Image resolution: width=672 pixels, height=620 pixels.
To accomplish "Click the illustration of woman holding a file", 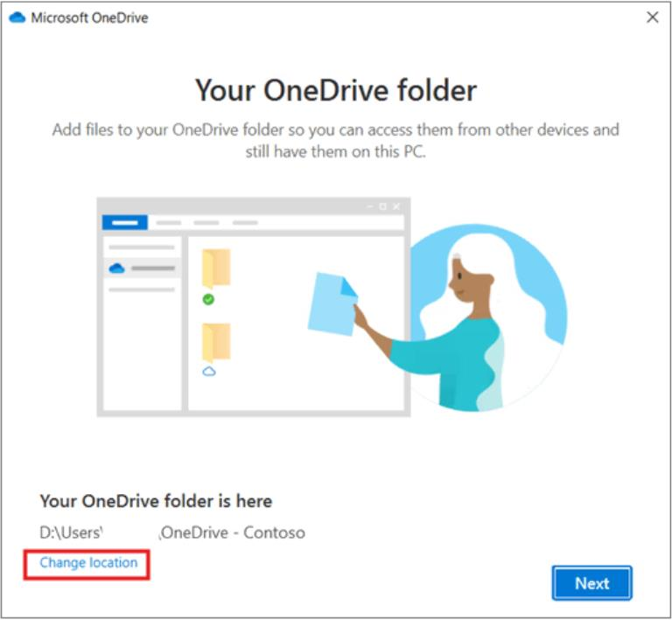I will (x=332, y=307).
